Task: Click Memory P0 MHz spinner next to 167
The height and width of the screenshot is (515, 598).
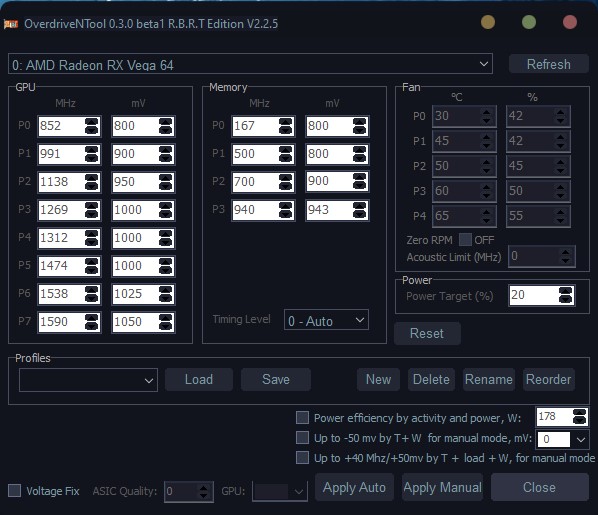Action: [286, 126]
